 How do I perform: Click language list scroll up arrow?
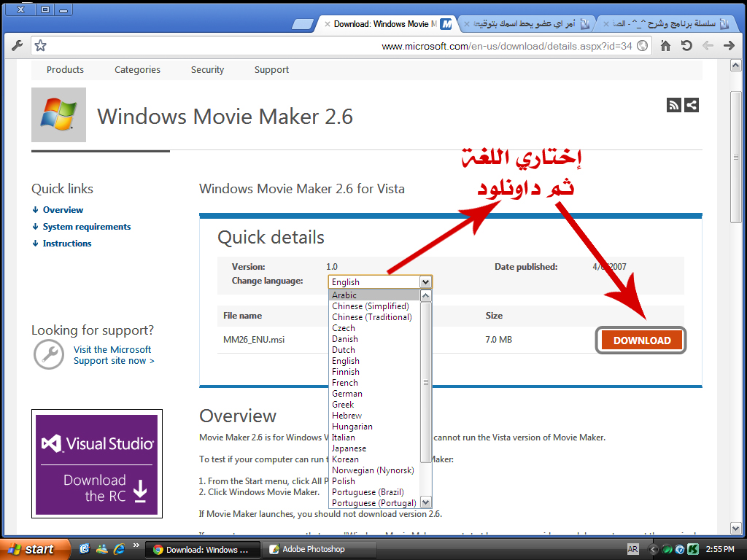(426, 296)
